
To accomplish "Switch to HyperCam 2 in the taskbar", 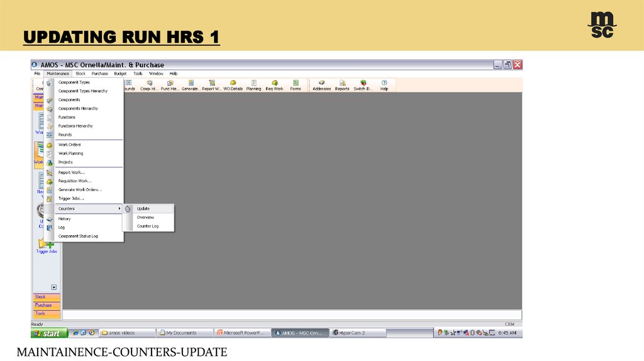I will pos(358,333).
